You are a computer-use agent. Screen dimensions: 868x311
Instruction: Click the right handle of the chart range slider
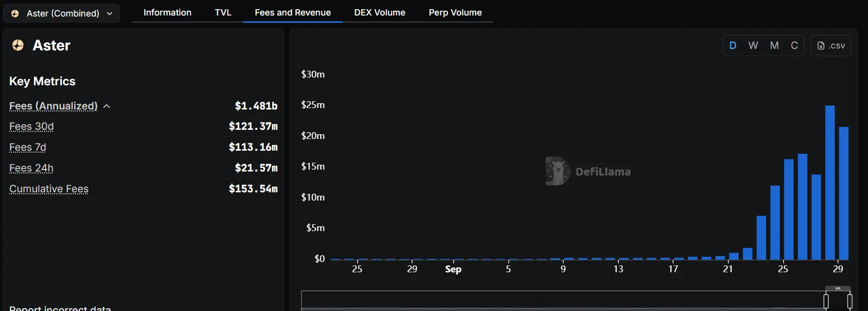(x=850, y=301)
